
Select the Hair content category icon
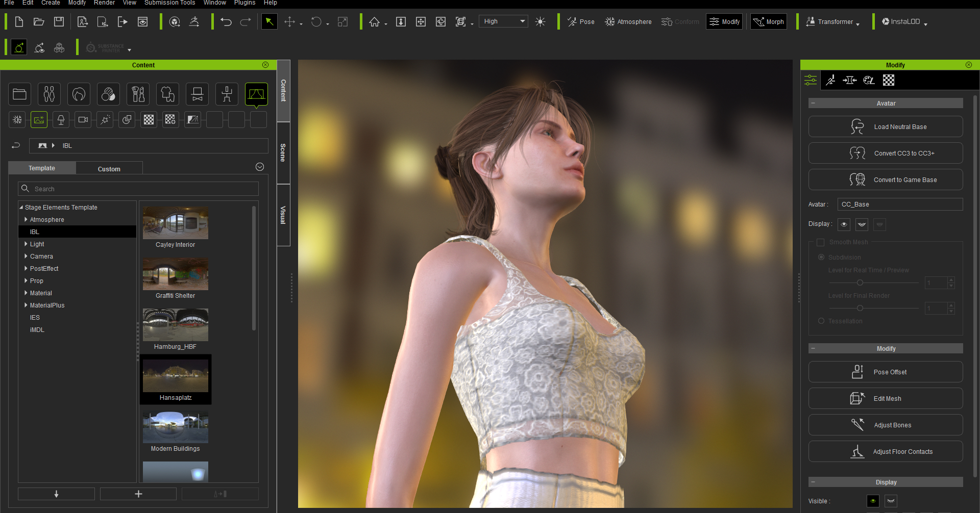click(x=79, y=94)
